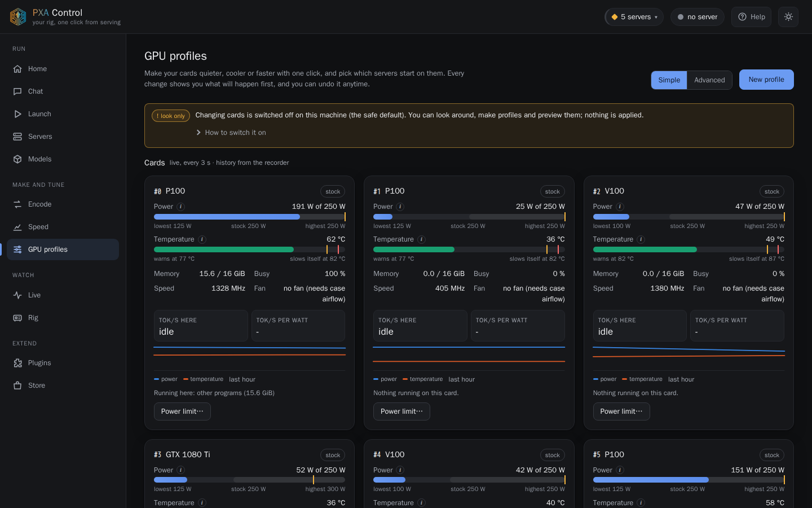Open Launch via its play triangle icon
Image resolution: width=812 pixels, height=508 pixels.
tap(17, 114)
